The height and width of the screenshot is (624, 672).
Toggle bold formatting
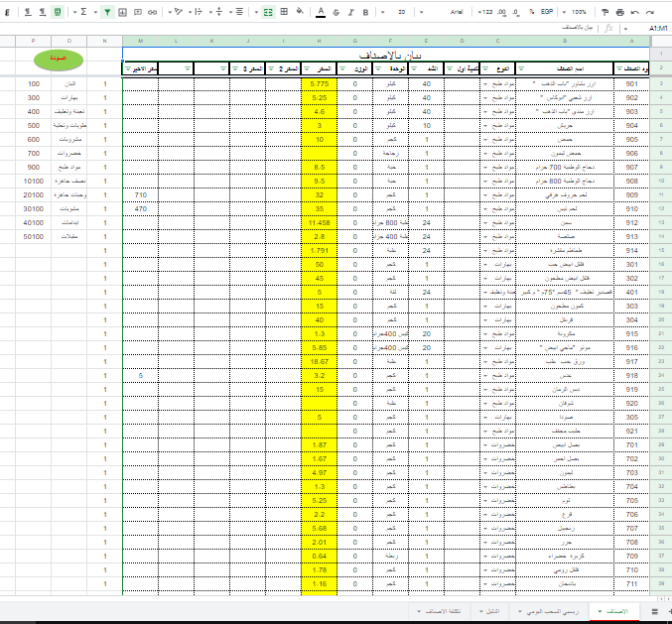coord(366,12)
